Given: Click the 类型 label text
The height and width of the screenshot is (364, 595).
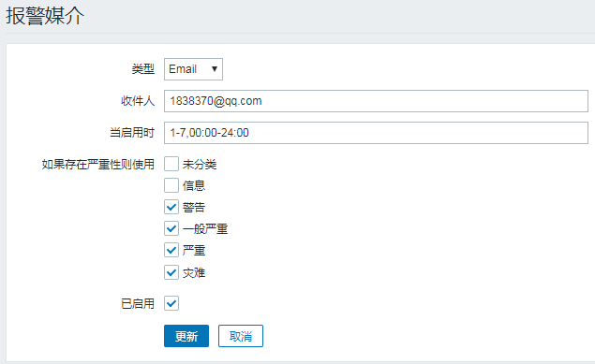Looking at the screenshot, I should [x=143, y=69].
